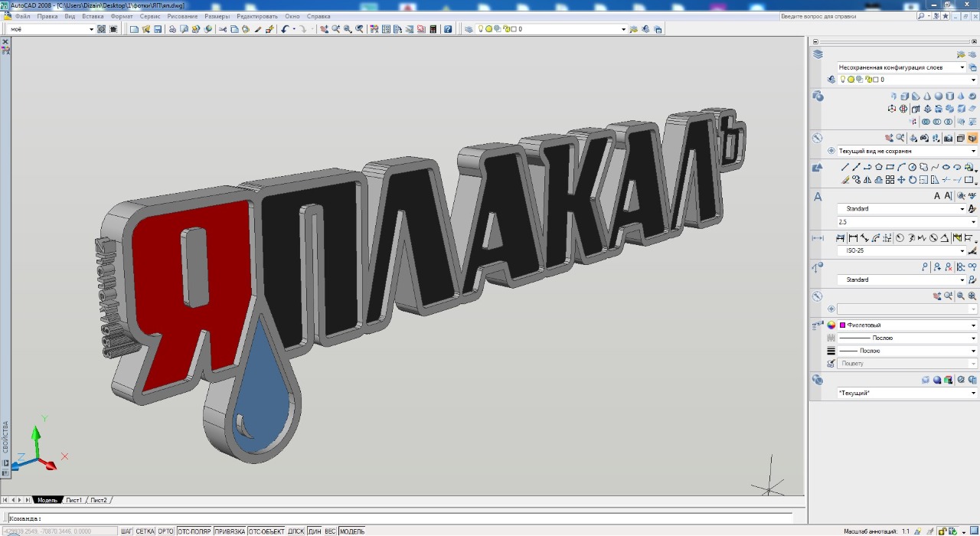Click the New drawing icon in toolbar

point(134,29)
